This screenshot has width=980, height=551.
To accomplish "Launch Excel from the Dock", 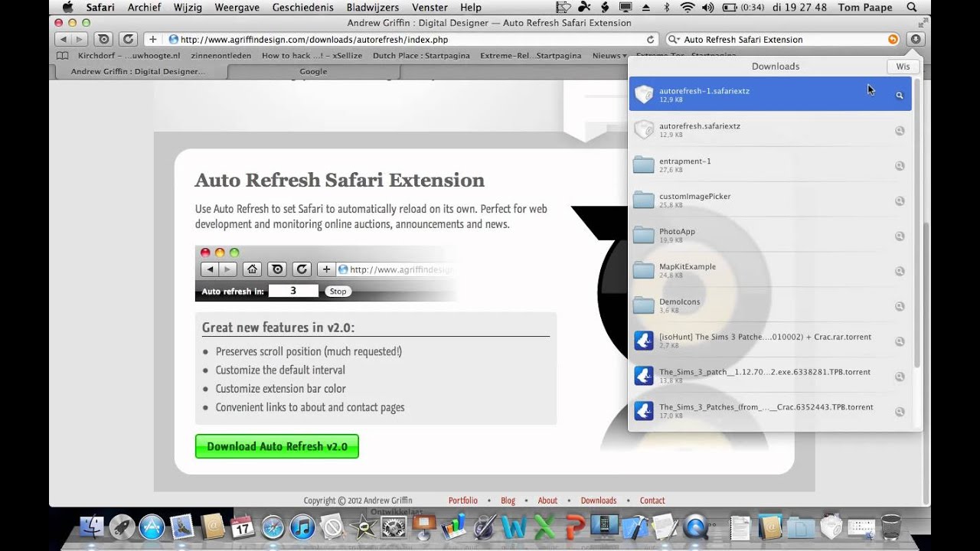I will pyautogui.click(x=544, y=527).
